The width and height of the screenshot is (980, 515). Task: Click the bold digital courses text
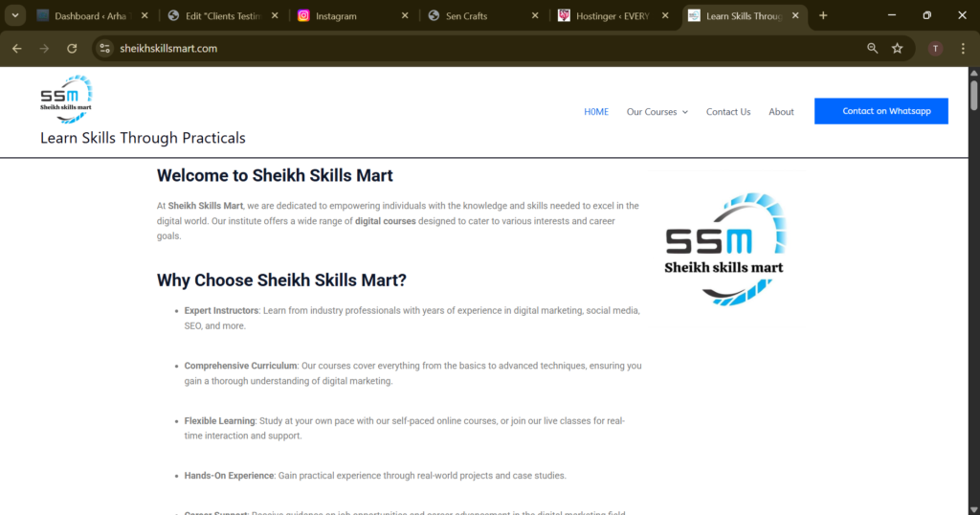[385, 221]
